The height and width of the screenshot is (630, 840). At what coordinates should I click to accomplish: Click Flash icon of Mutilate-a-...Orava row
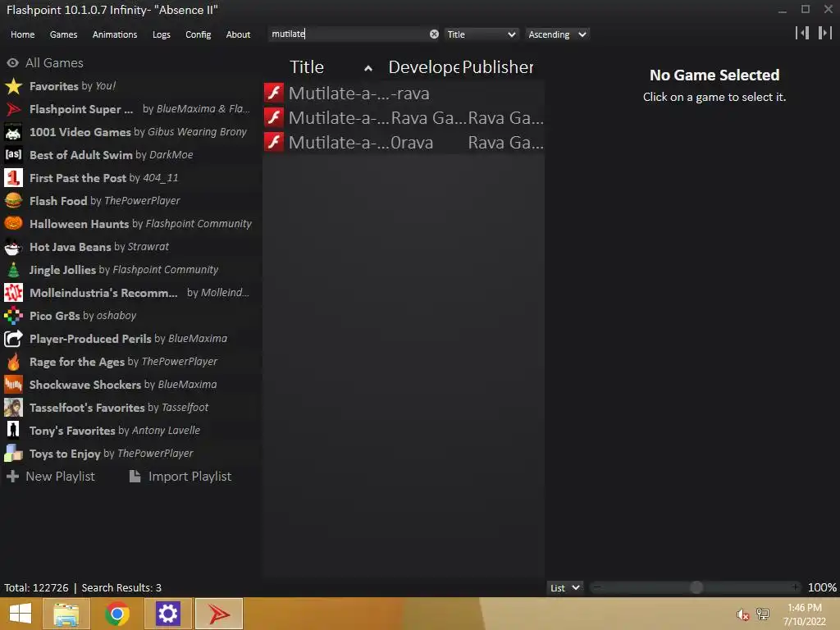(274, 142)
